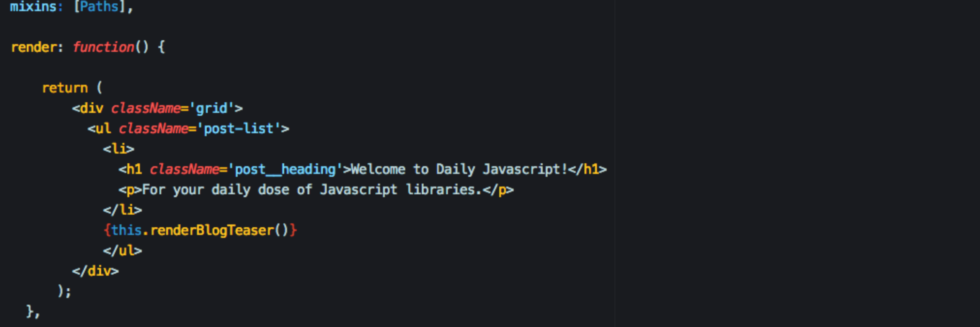This screenshot has height=327, width=980.
Task: Click the closing /p tag
Action: pos(498,189)
